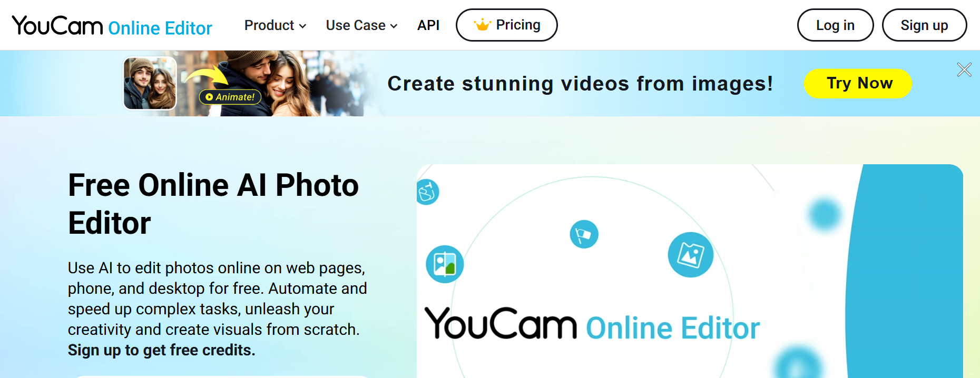Click the photo frame icon in preview

coord(690,255)
